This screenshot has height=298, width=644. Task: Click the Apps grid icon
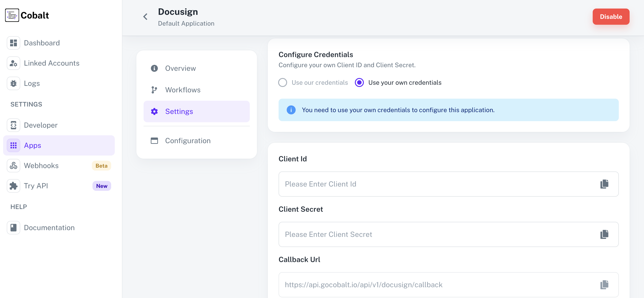tap(13, 145)
